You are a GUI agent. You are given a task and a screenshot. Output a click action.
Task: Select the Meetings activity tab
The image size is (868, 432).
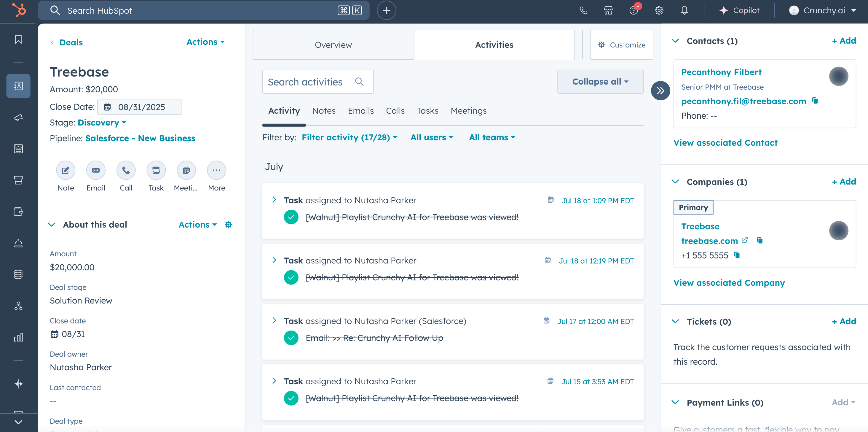click(469, 111)
